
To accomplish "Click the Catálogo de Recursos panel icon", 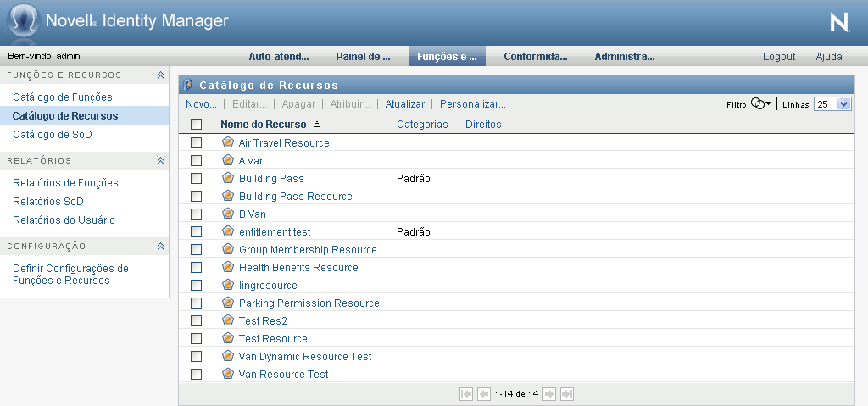I will click(x=188, y=85).
